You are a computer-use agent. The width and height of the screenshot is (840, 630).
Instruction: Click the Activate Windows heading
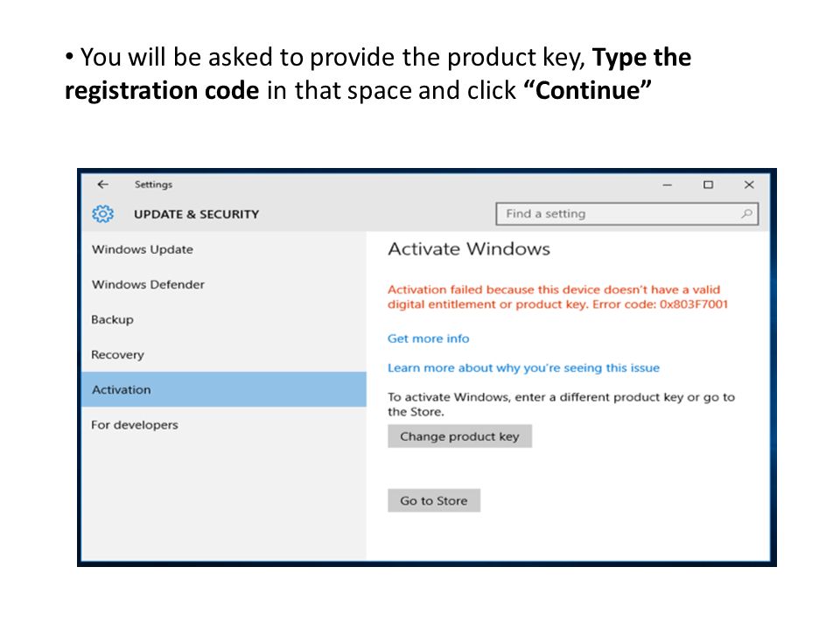point(469,249)
